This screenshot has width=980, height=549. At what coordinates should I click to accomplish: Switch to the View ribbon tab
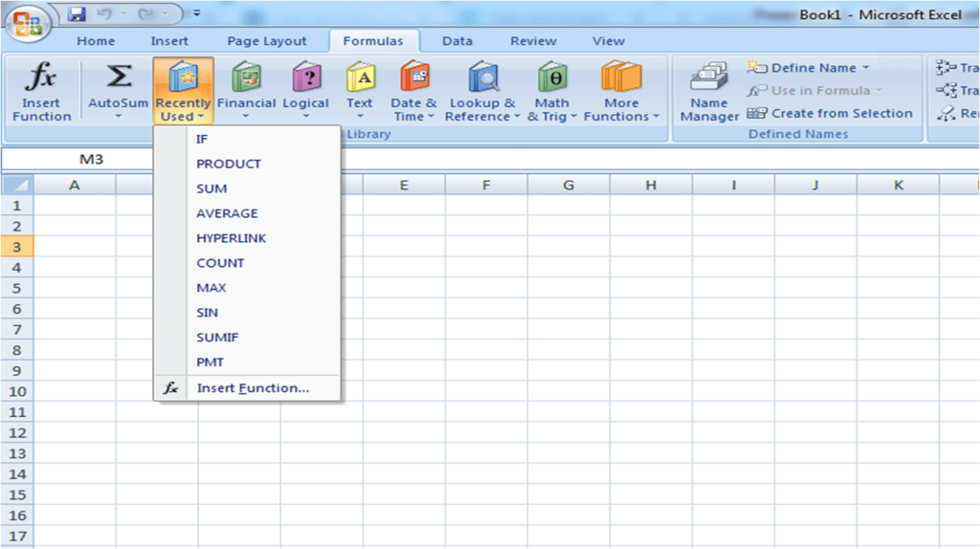608,41
